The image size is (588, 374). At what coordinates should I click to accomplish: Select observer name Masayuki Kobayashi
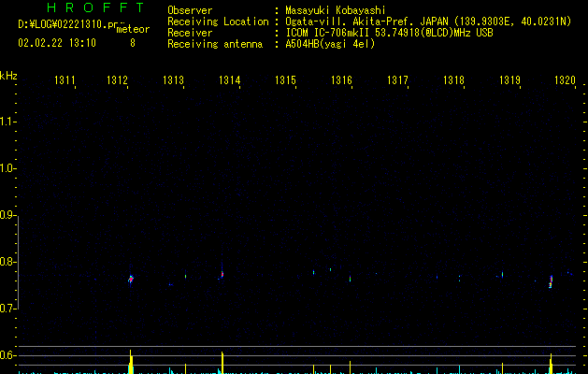pyautogui.click(x=336, y=10)
